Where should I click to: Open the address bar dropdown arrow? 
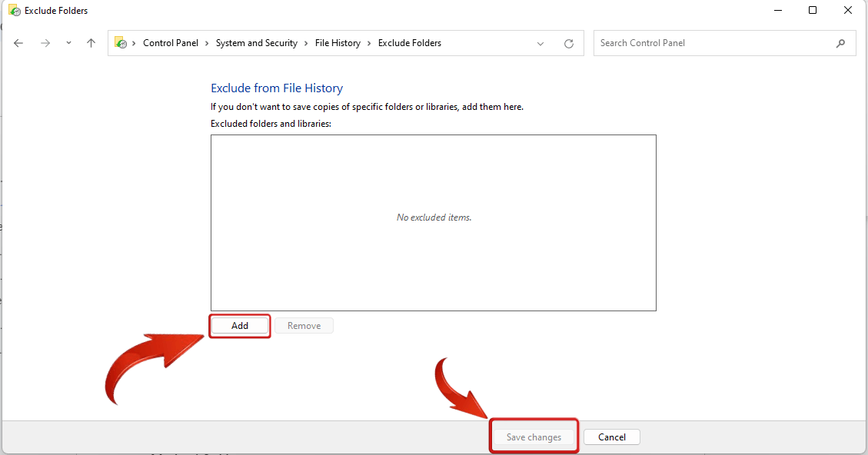coord(540,43)
